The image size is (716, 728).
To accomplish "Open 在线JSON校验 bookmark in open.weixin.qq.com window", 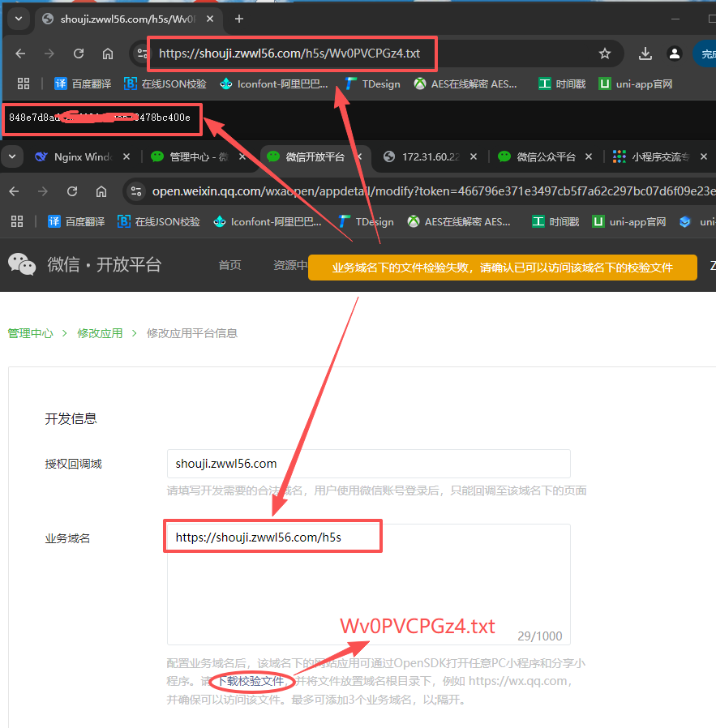I will coord(159,221).
